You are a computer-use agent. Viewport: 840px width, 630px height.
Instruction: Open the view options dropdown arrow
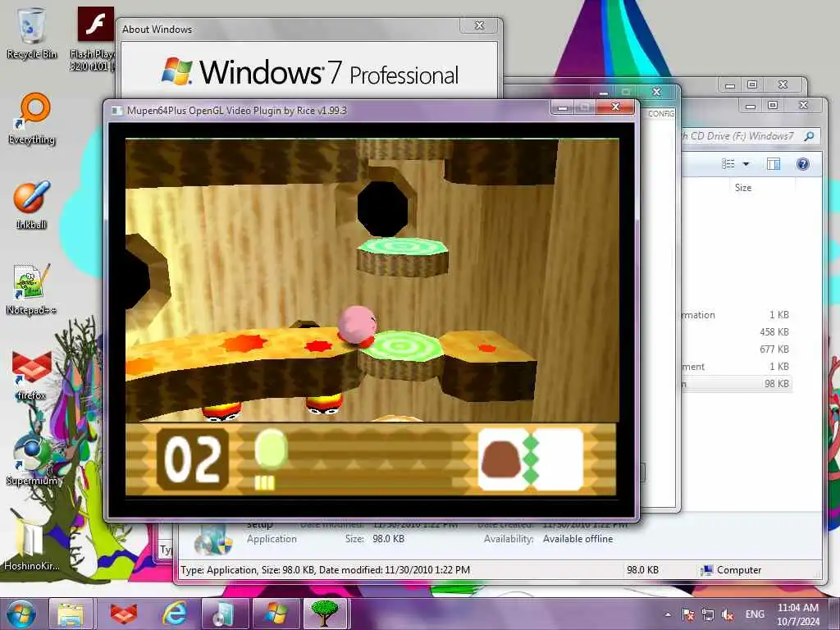[746, 164]
